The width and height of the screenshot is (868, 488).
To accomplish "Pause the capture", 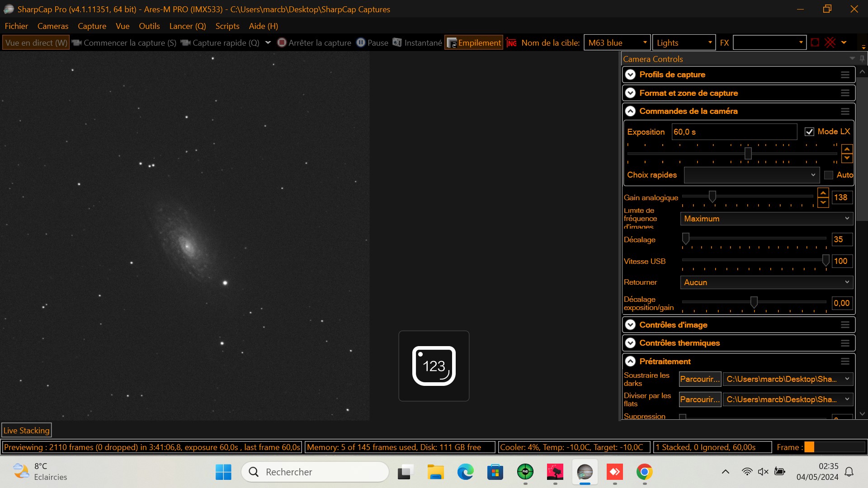I will click(372, 42).
